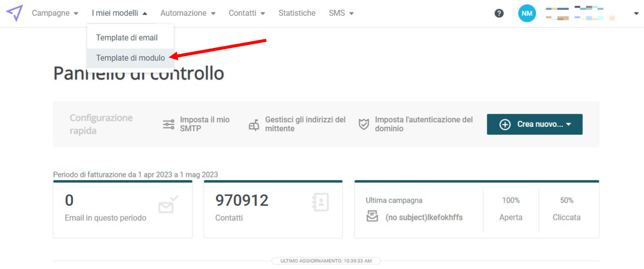Click the envelope icon in emails card

tap(168, 204)
